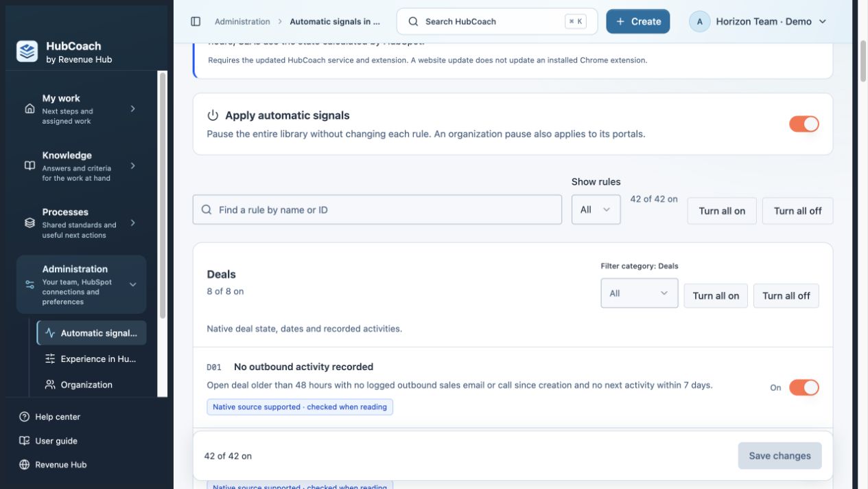Viewport: 868px width, 489px height.
Task: Click the D01 rule ID text
Action: [214, 367]
